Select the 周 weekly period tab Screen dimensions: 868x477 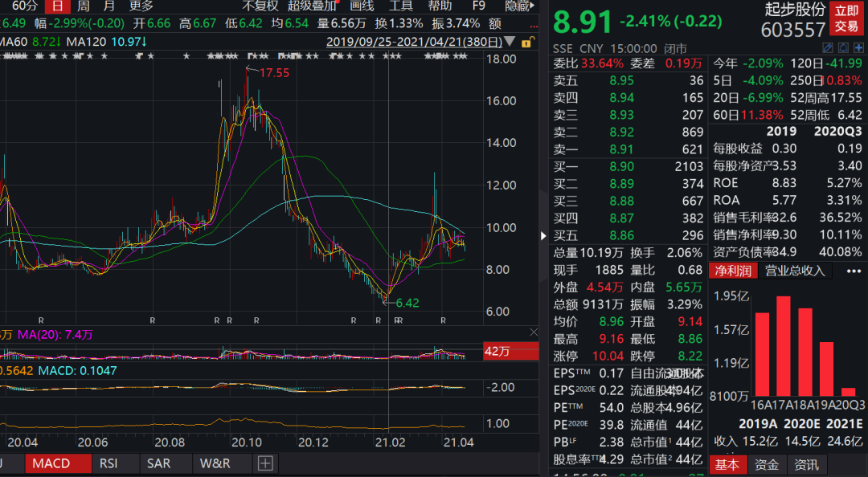83,6
